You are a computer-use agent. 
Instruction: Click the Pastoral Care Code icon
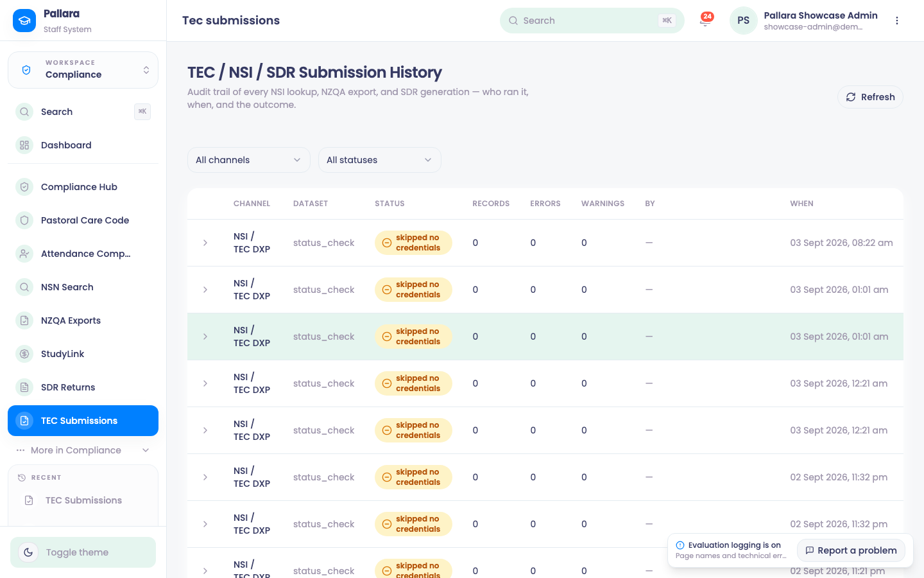[24, 220]
